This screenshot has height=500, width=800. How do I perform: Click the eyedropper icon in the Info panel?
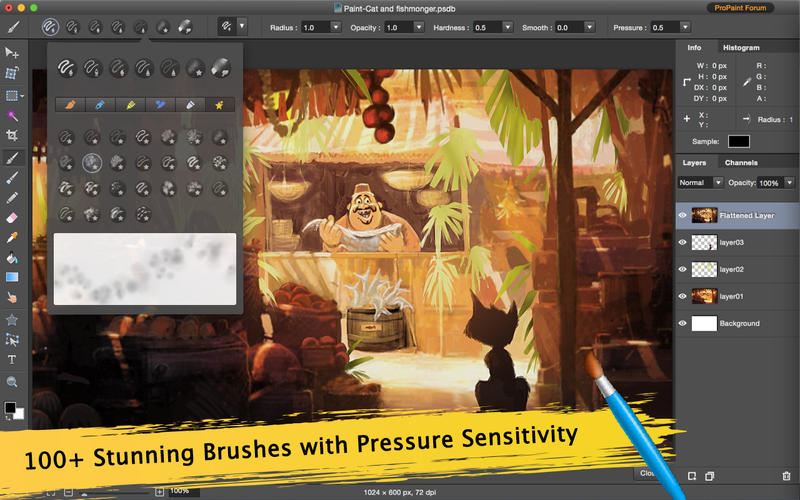click(x=747, y=82)
